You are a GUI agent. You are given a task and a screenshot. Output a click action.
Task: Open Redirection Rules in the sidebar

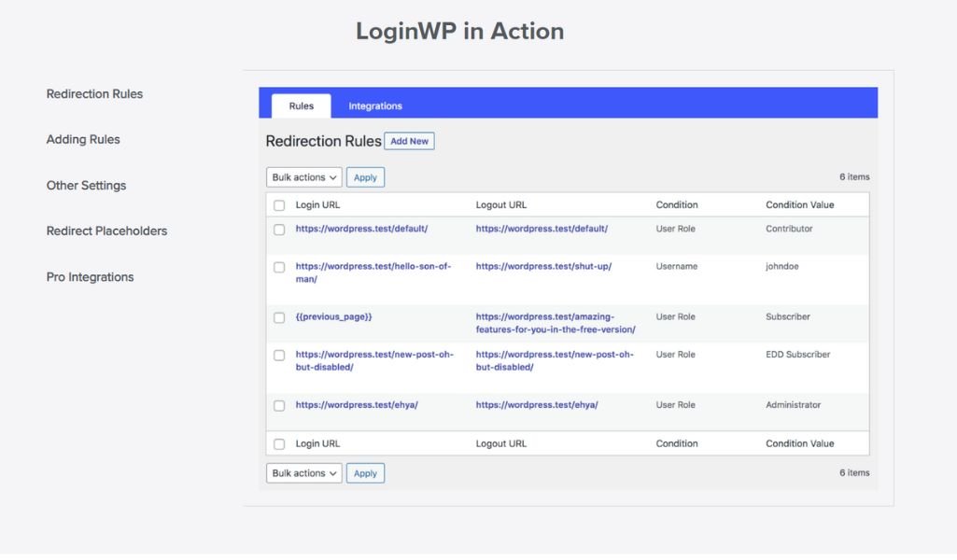coord(94,94)
